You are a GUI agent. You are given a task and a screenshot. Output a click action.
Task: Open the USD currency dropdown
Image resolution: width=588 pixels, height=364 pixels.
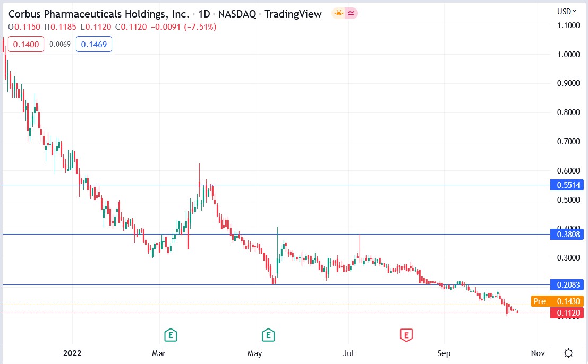566,11
